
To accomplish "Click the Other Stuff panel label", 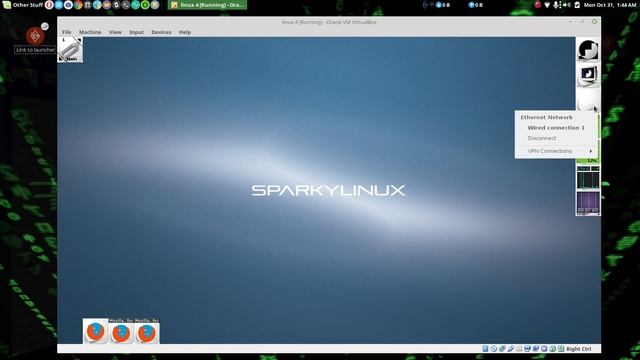I will coord(28,5).
